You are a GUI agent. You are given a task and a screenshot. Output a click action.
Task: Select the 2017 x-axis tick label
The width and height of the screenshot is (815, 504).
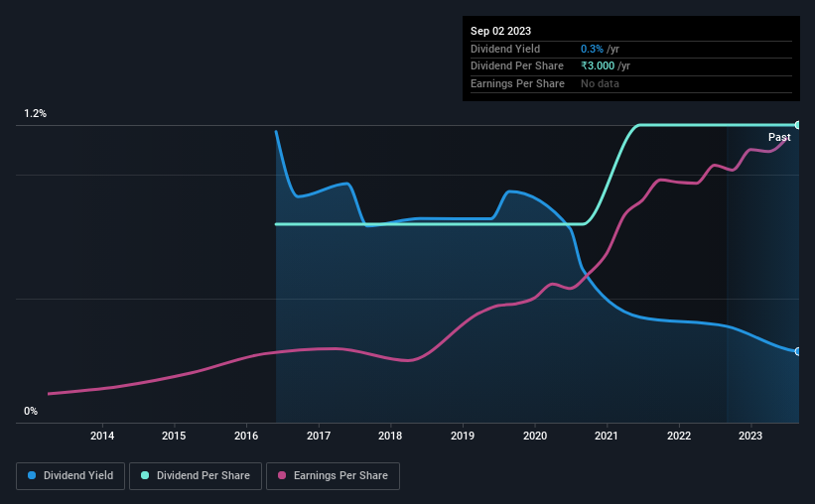[319, 436]
